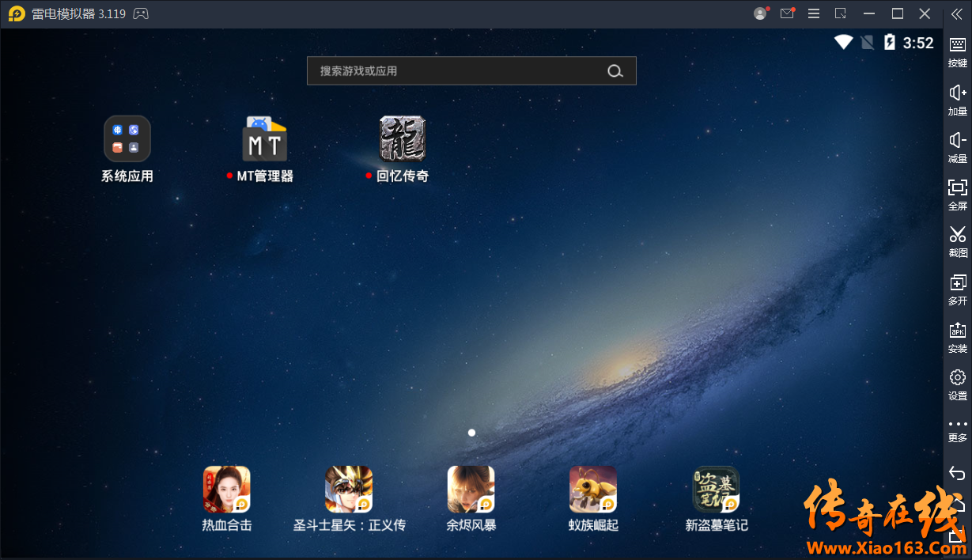Click the gamepad icon in title bar

pos(140,13)
